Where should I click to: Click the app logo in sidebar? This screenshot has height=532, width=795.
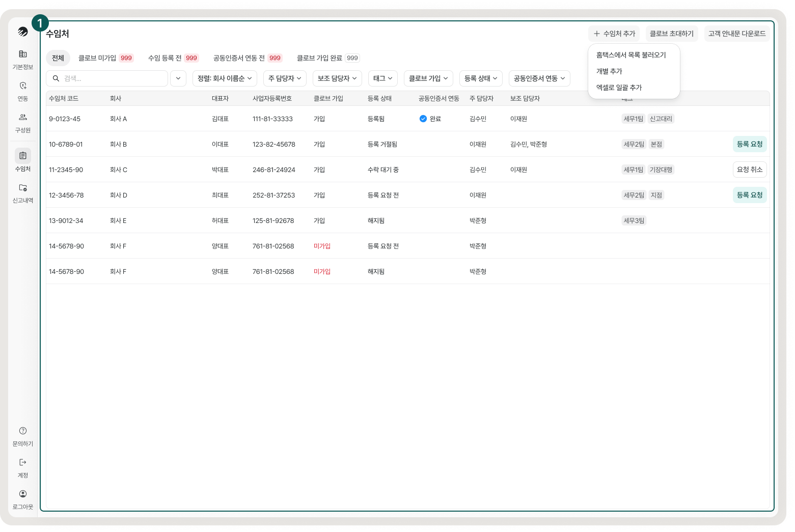tap(23, 32)
